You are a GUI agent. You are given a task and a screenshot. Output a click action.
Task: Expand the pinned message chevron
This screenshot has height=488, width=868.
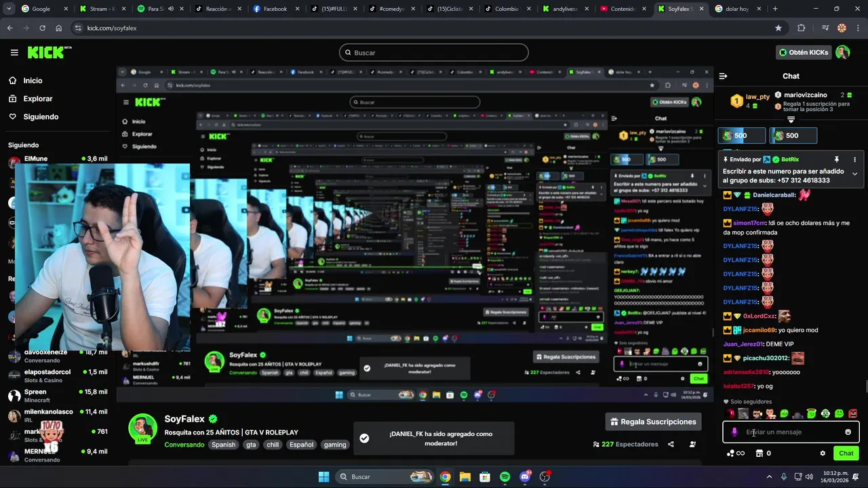click(854, 174)
